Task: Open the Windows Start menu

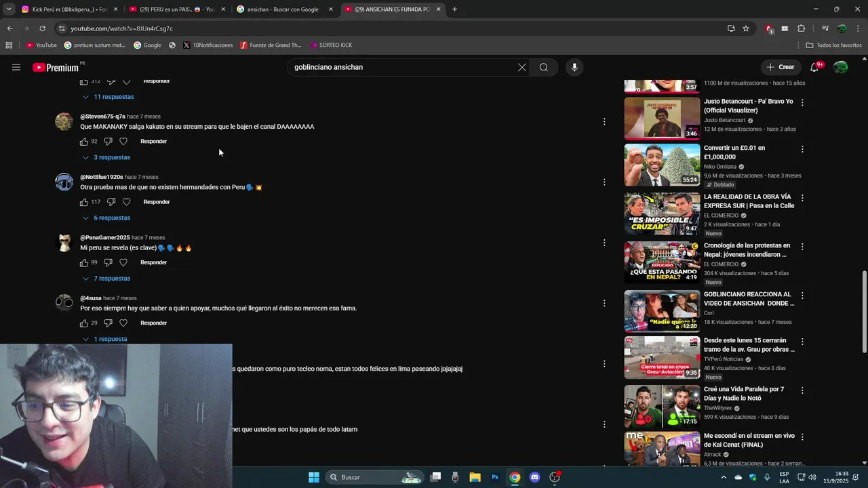Action: (314, 477)
